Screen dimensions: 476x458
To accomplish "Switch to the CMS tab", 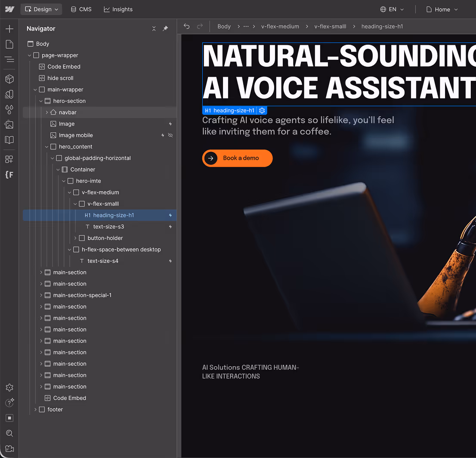I will [x=81, y=9].
